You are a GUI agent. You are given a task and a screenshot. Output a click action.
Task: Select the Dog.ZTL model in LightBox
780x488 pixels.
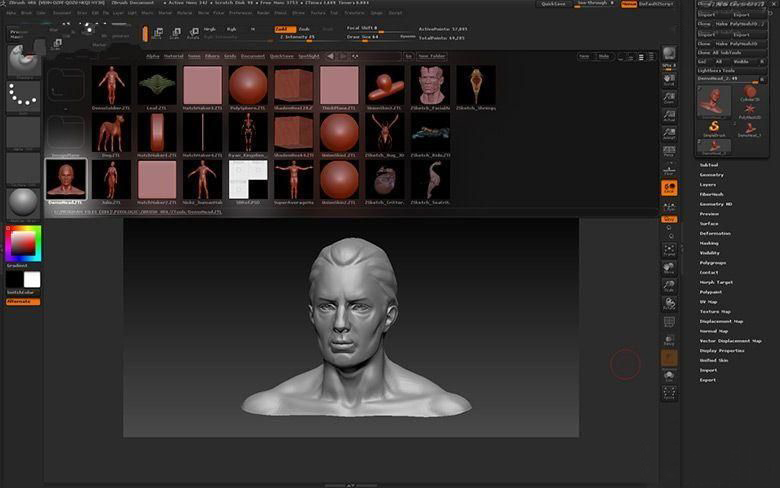(x=111, y=132)
